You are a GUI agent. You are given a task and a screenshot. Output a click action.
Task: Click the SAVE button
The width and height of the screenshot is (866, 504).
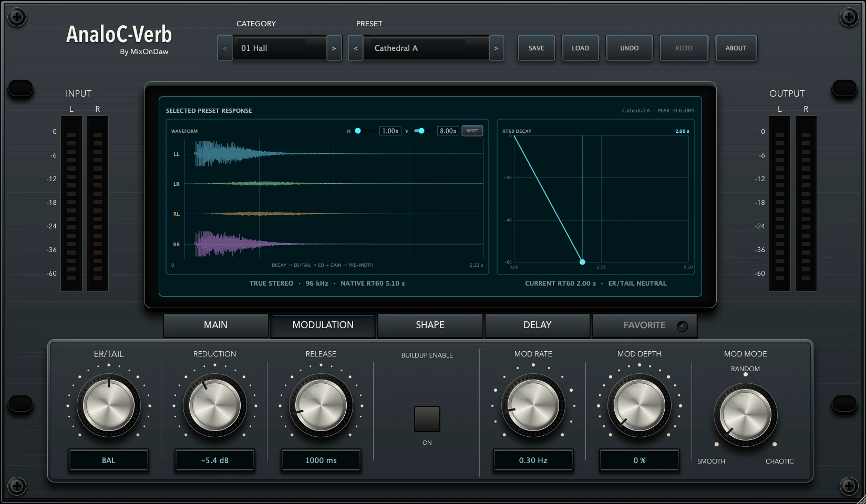(536, 48)
